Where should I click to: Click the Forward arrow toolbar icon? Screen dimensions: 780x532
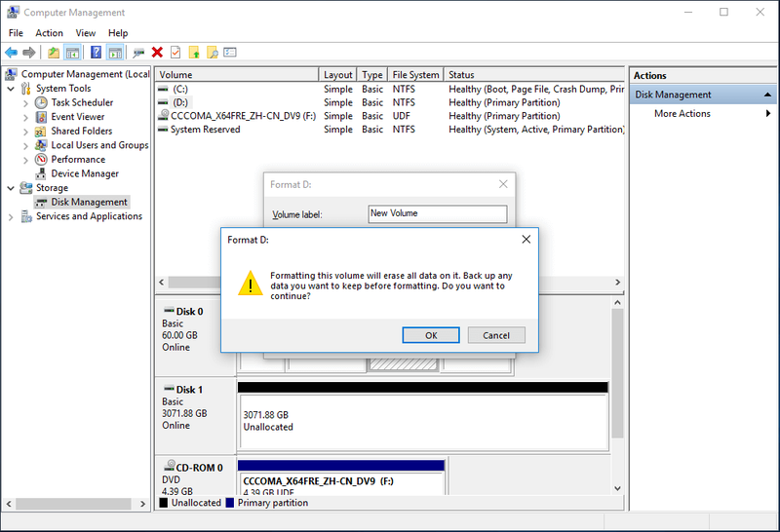point(29,53)
